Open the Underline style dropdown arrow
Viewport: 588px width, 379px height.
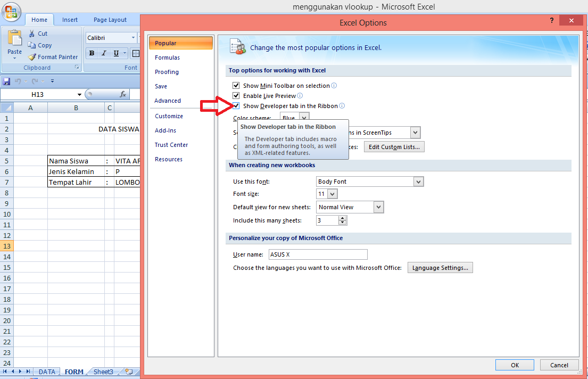pyautogui.click(x=125, y=53)
